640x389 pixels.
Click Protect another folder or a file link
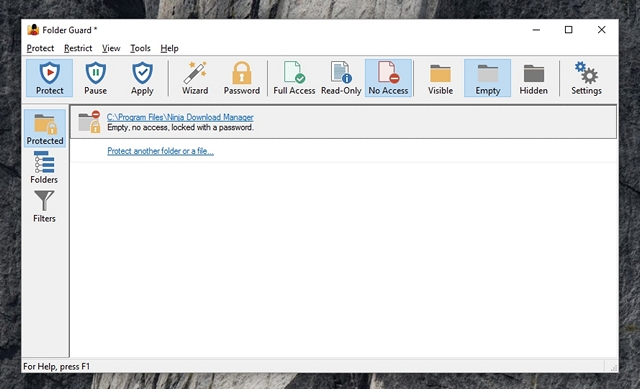[160, 151]
